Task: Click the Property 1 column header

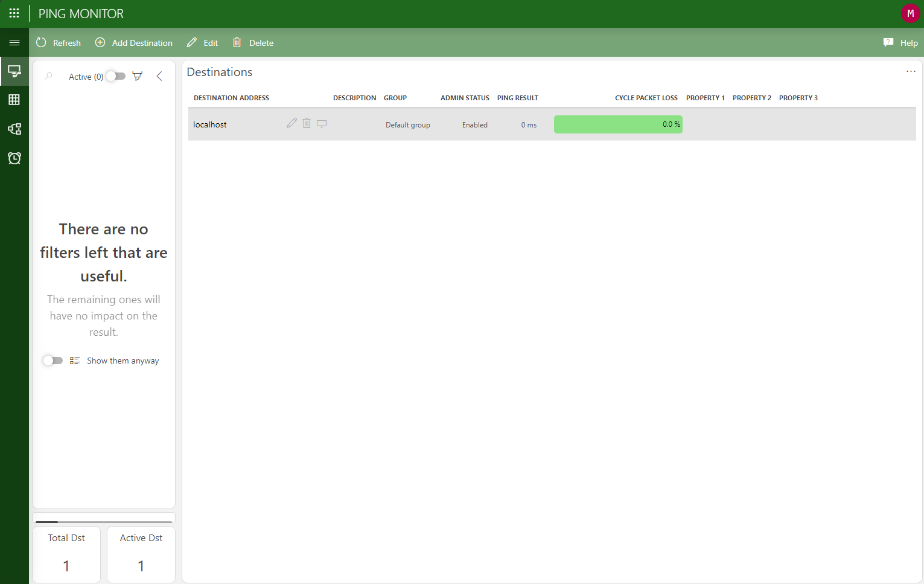Action: 706,98
